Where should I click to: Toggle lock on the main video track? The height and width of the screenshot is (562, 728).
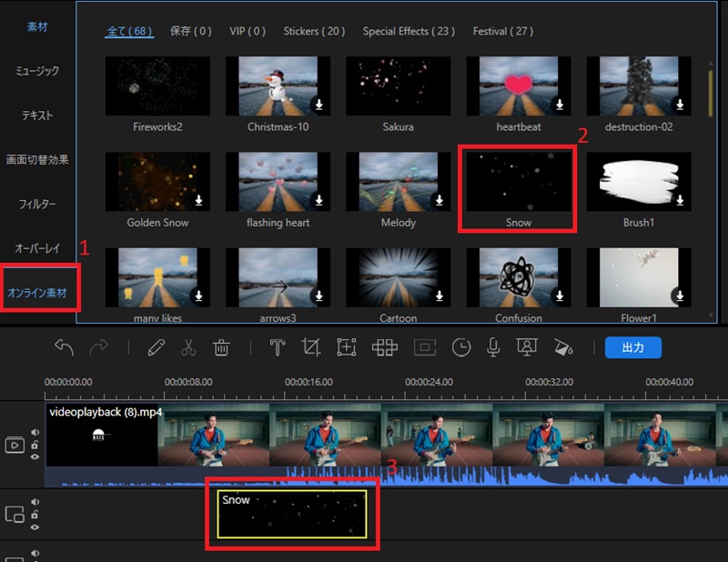coord(35,445)
